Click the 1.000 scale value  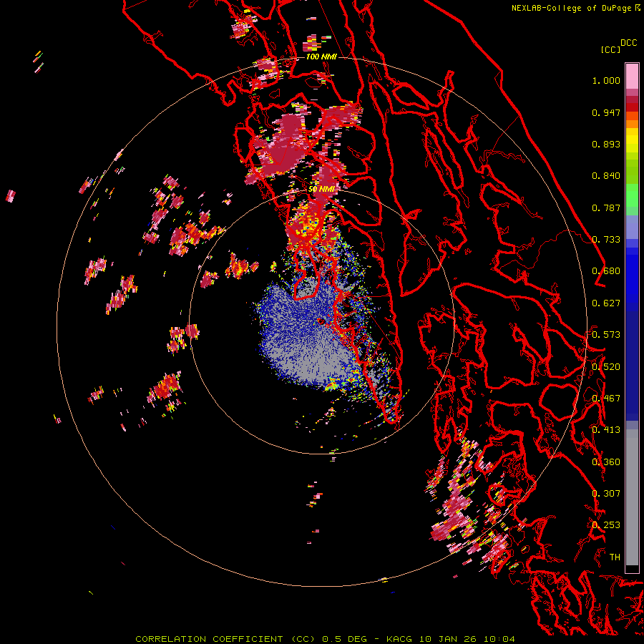click(x=606, y=80)
